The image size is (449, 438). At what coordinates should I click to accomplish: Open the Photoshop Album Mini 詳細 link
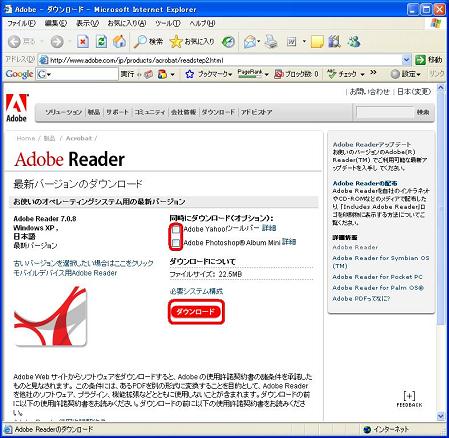[x=289, y=242]
